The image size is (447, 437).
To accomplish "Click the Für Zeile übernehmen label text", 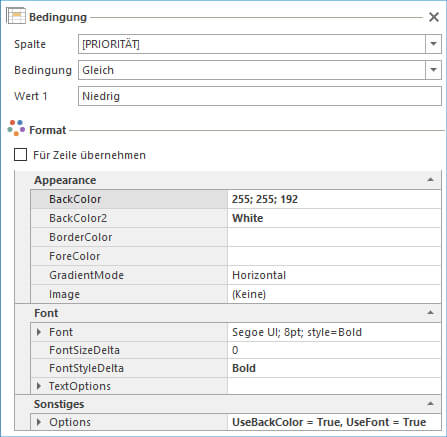I will (x=89, y=155).
